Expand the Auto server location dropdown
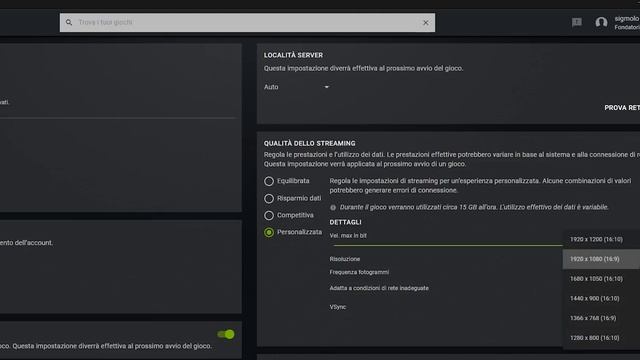This screenshot has width=640, height=360. [296, 87]
